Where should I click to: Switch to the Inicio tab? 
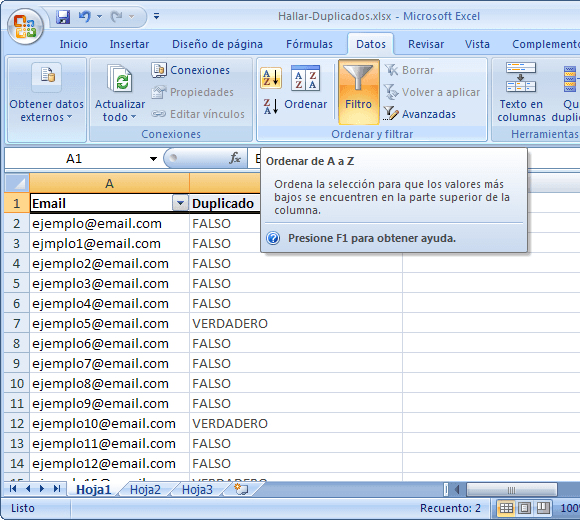(74, 44)
